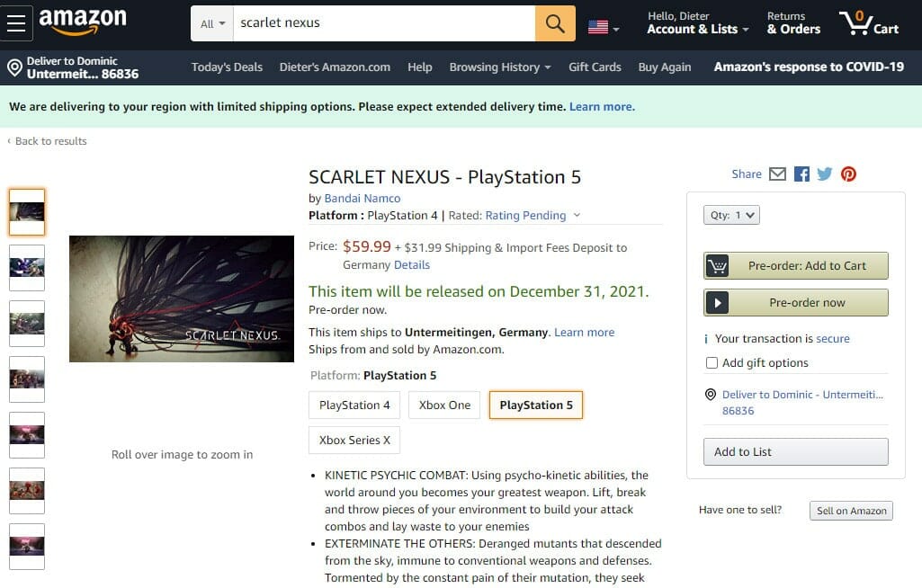The image size is (922, 588).
Task: Select fourth product thumbnail
Action: pyautogui.click(x=27, y=379)
